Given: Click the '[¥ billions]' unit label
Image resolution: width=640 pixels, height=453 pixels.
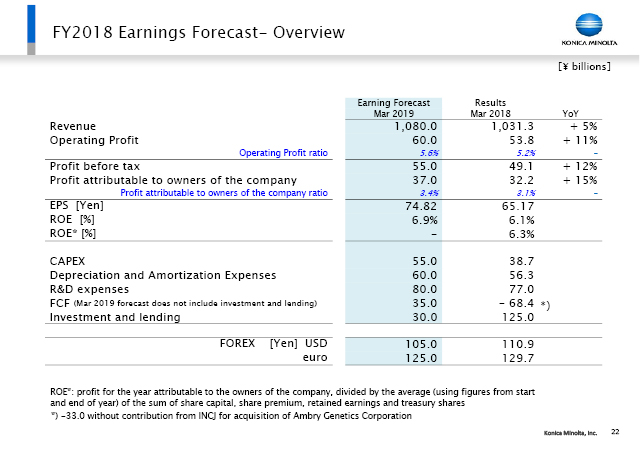Looking at the screenshot, I should (584, 66).
